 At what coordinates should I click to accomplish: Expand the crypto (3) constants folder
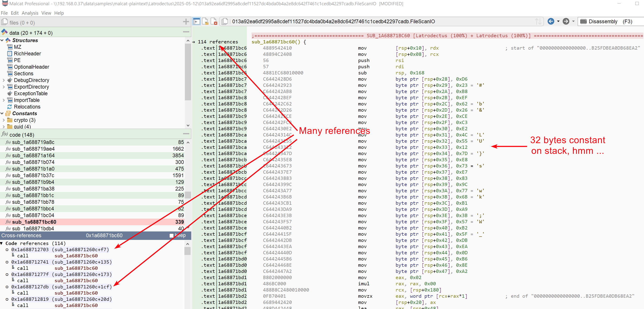pyautogui.click(x=4, y=120)
